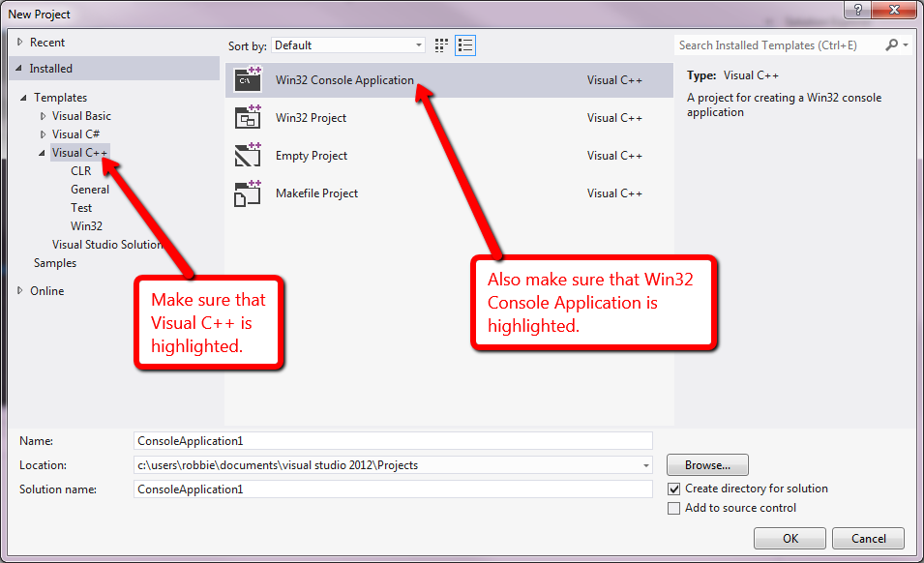Select Visual Studio Solutions tree item

point(106,245)
